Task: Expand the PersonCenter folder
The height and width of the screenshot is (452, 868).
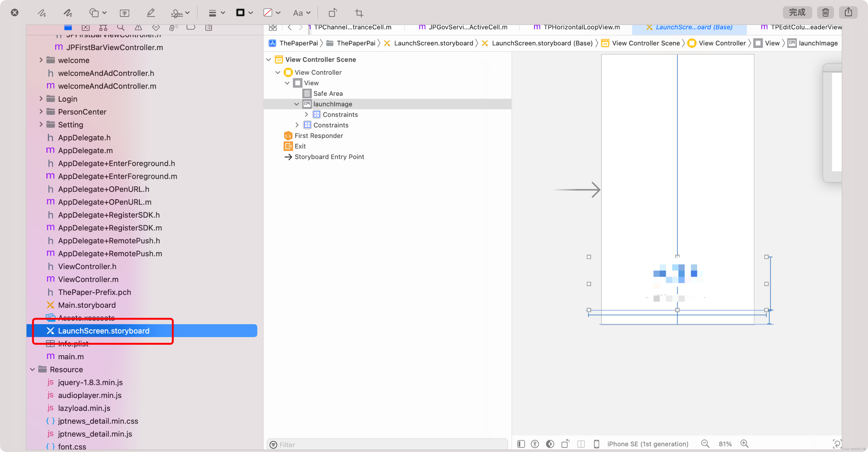Action: (x=41, y=111)
